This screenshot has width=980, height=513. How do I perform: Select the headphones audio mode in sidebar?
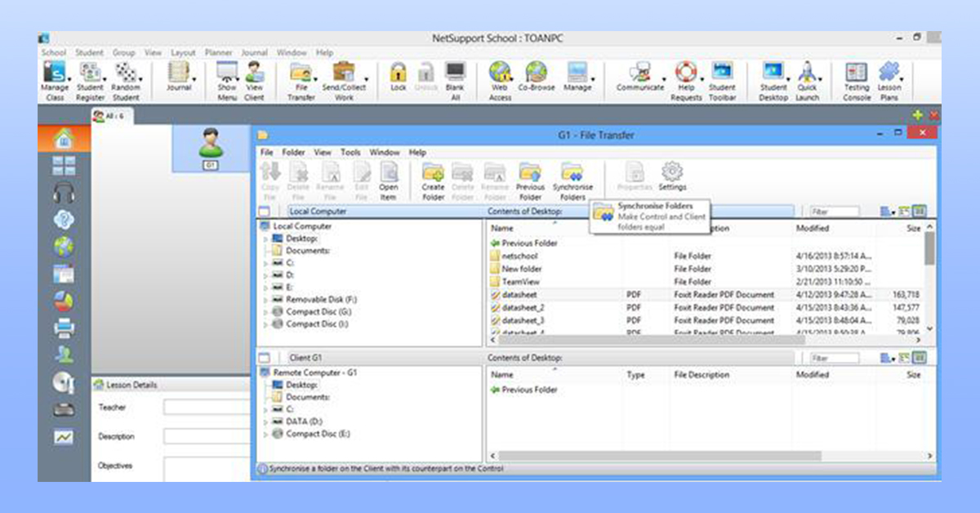tap(64, 193)
